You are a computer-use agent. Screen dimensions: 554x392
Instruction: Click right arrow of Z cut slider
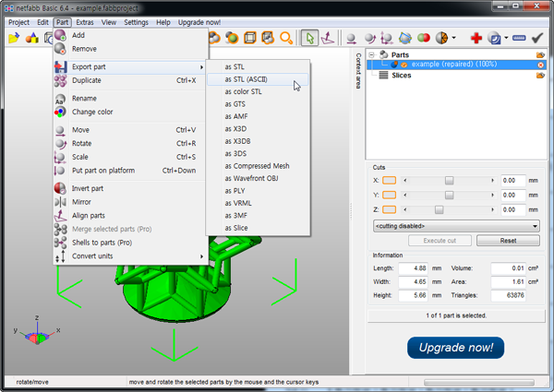click(492, 209)
